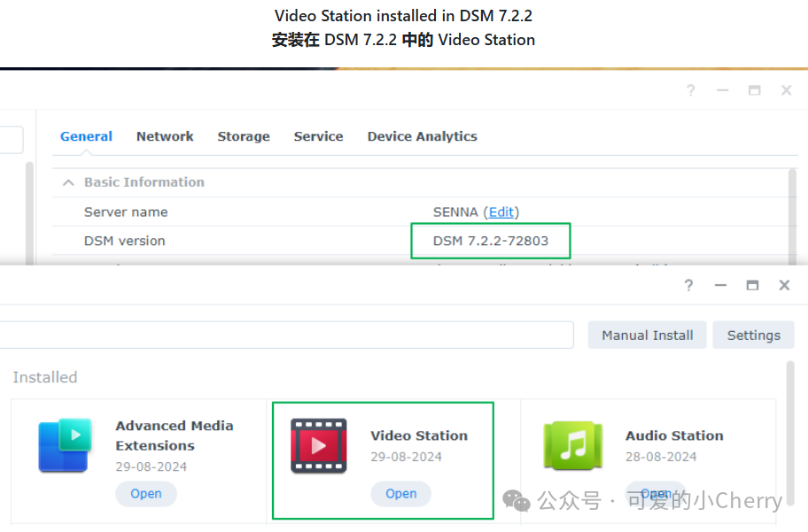
Task: Switch to the Device Analytics tab
Action: pos(422,136)
